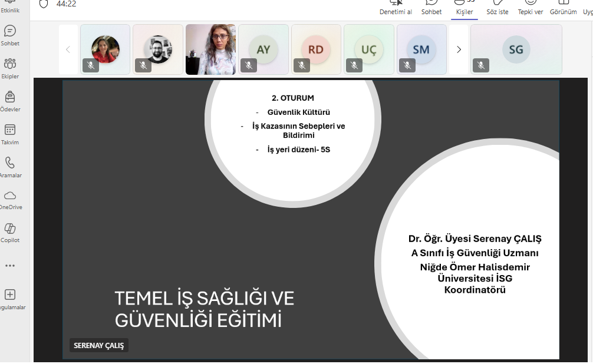593x364 pixels.
Task: Click muted mic icon on RD tile
Action: click(302, 65)
